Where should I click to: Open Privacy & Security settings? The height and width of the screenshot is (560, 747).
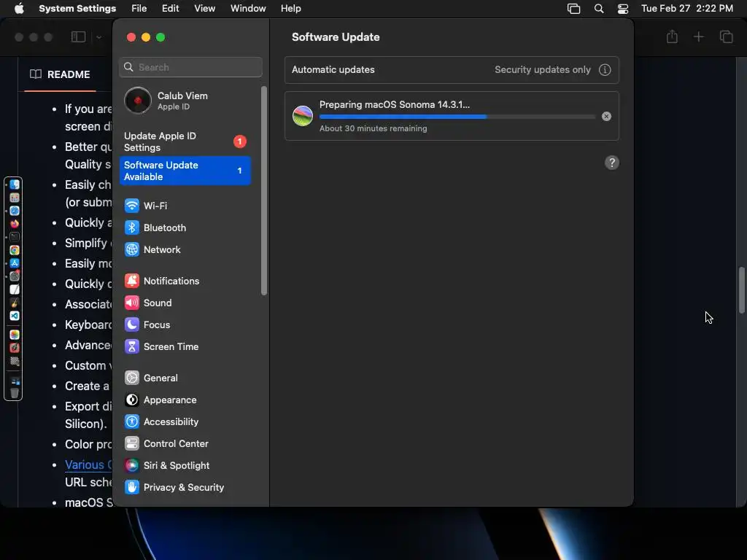pyautogui.click(x=186, y=488)
